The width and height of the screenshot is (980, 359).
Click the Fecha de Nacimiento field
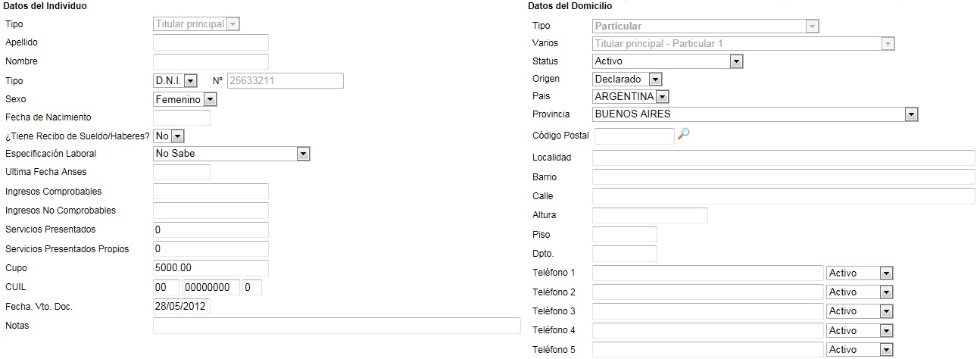click(x=182, y=117)
